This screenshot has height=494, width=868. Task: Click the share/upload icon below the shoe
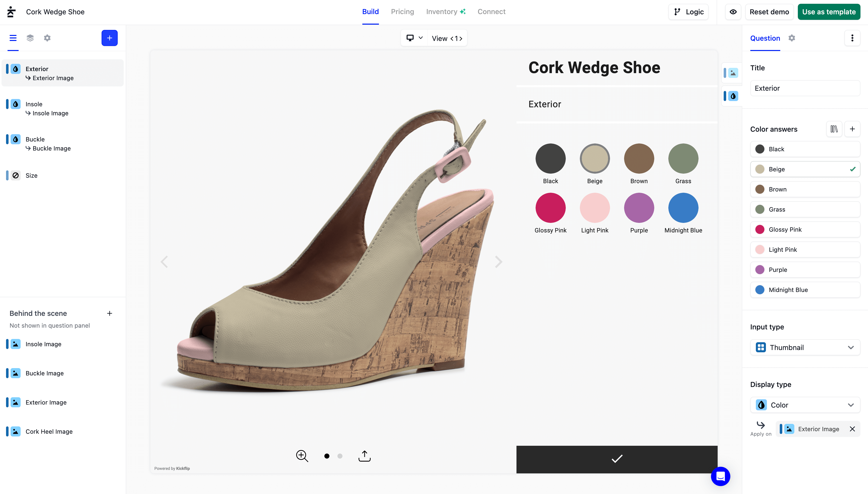(364, 456)
